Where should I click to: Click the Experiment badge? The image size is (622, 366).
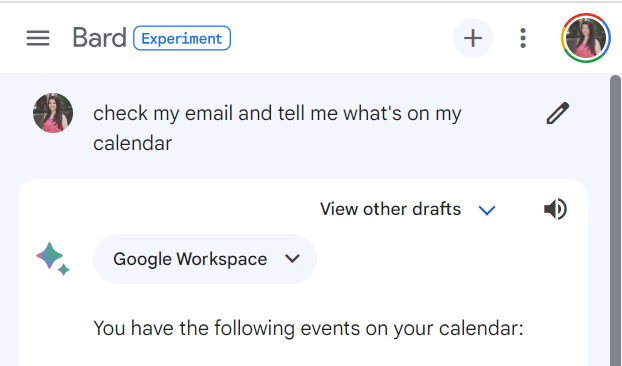pos(182,38)
